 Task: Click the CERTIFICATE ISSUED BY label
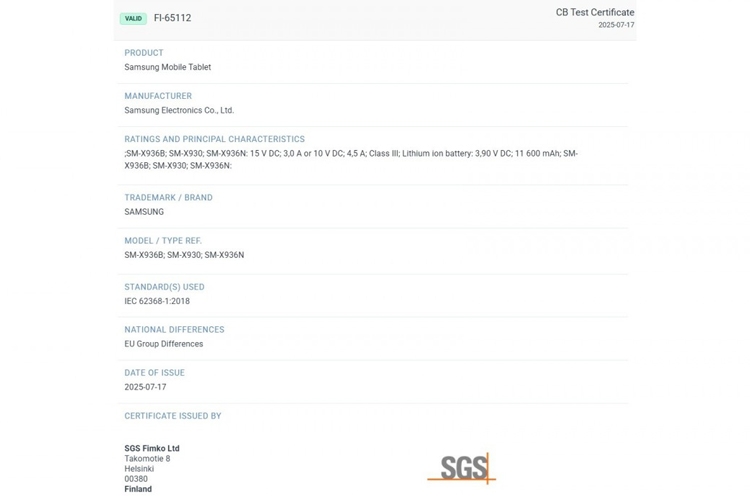pyautogui.click(x=173, y=416)
